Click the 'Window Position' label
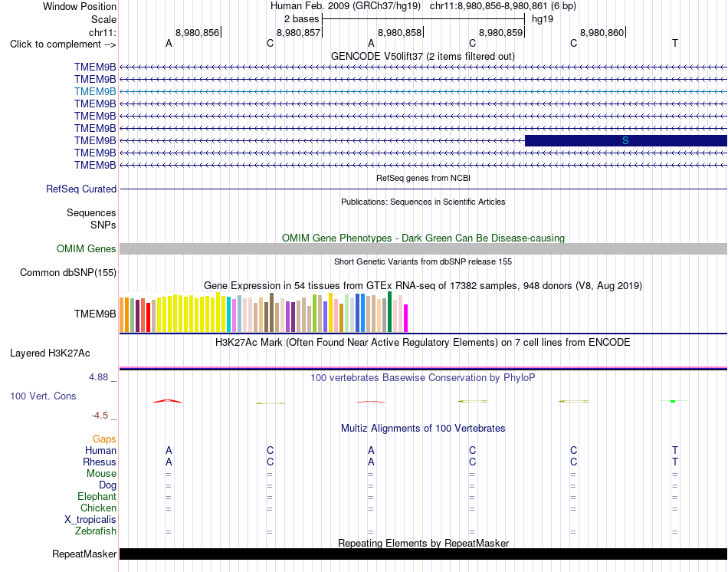 pos(80,6)
